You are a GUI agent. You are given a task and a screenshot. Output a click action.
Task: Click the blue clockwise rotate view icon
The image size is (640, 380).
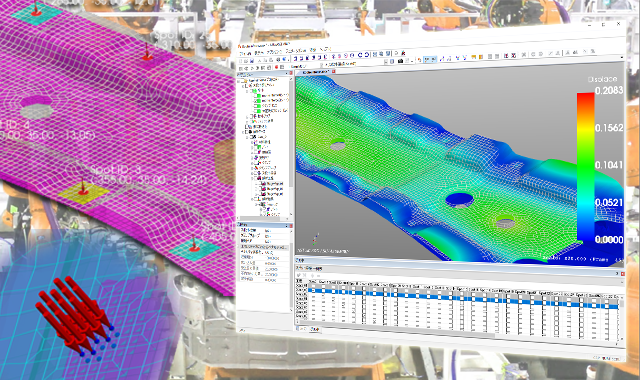[367, 55]
